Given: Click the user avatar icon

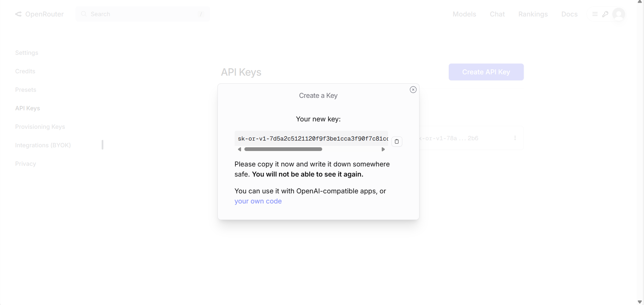Looking at the screenshot, I should (x=619, y=14).
